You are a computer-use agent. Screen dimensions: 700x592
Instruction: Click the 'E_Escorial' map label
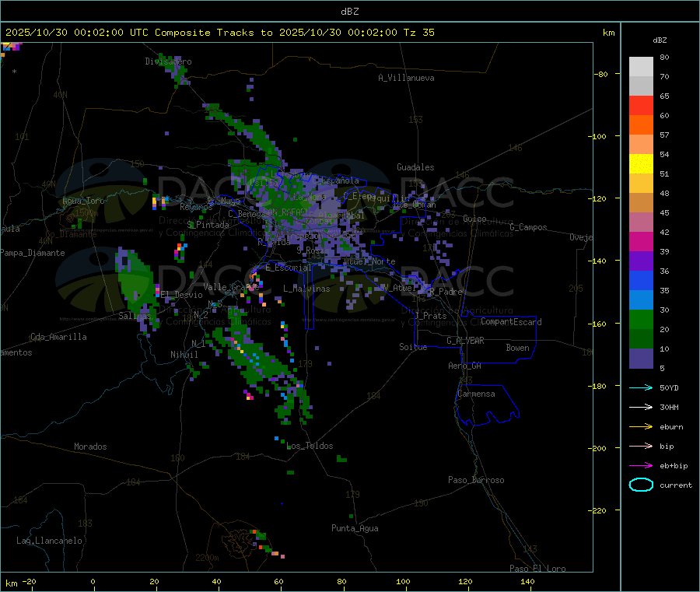point(289,268)
